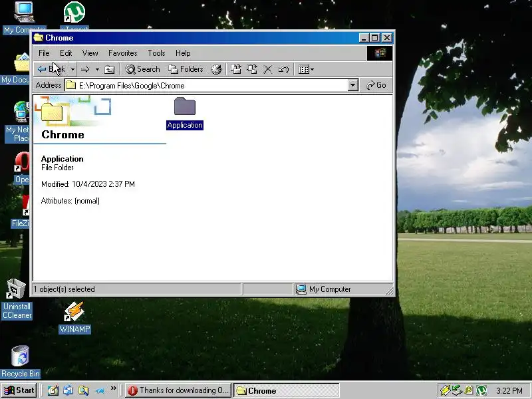Click the third system tray icon

[x=469, y=390]
